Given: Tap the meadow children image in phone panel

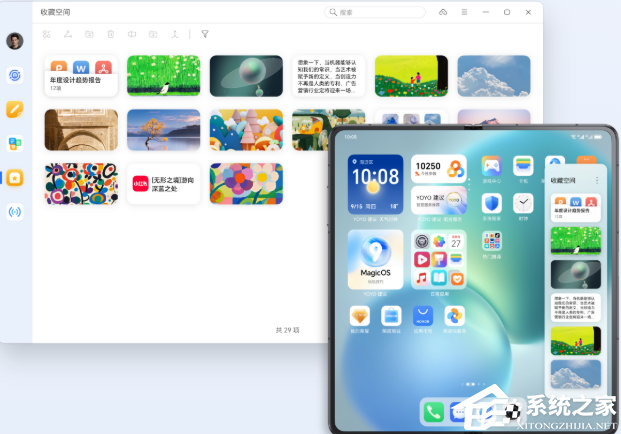Looking at the screenshot, I should [576, 341].
